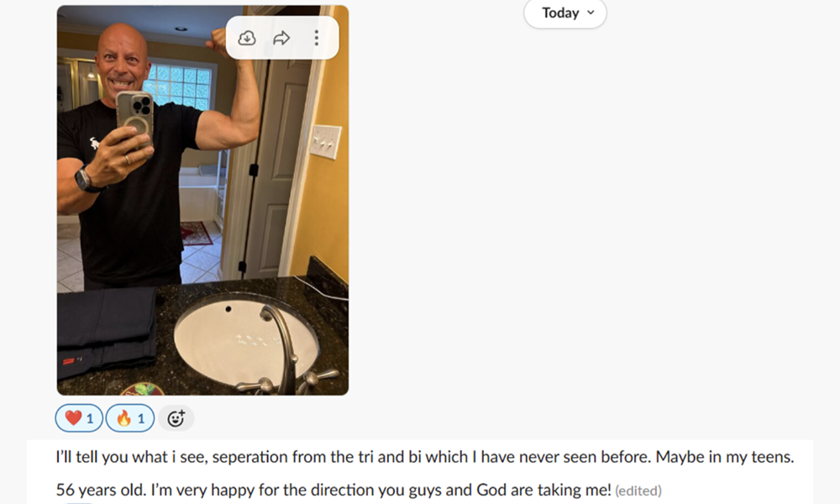Toggle the heart reaction
The height and width of the screenshot is (504, 840).
[x=79, y=417]
